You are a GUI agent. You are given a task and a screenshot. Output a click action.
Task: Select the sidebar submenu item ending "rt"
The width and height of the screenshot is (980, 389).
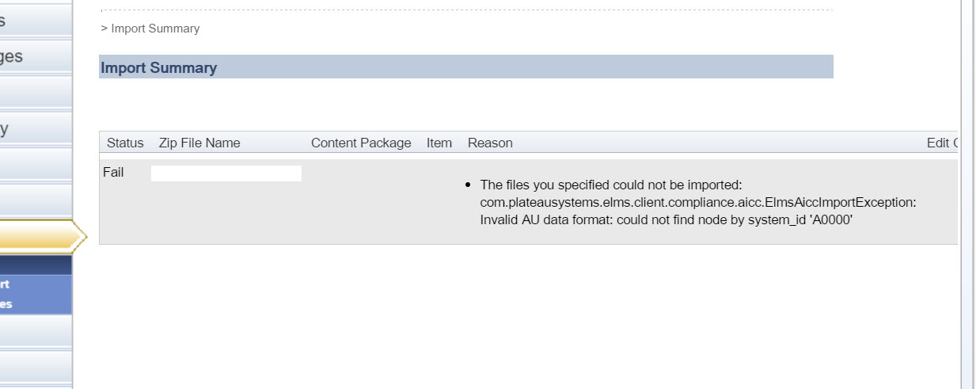(6, 284)
